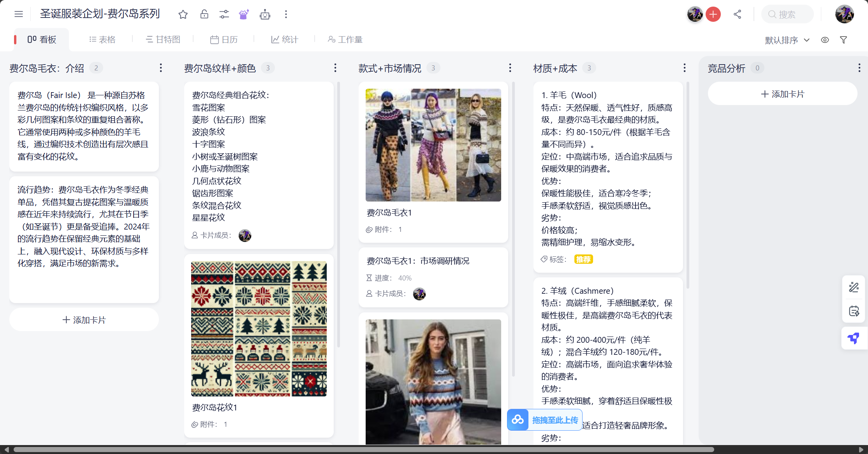
Task: Open the hamburger menu icon at top left
Action: click(18, 14)
